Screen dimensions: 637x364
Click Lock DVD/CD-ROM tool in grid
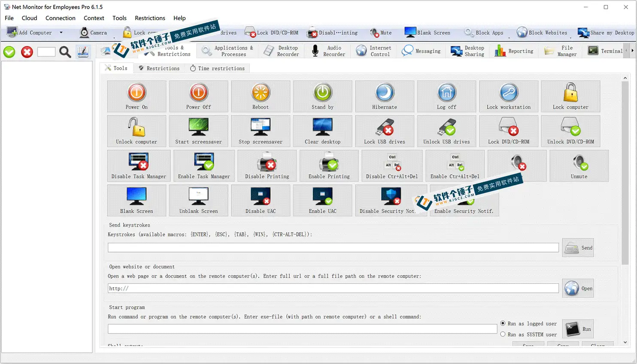click(509, 131)
